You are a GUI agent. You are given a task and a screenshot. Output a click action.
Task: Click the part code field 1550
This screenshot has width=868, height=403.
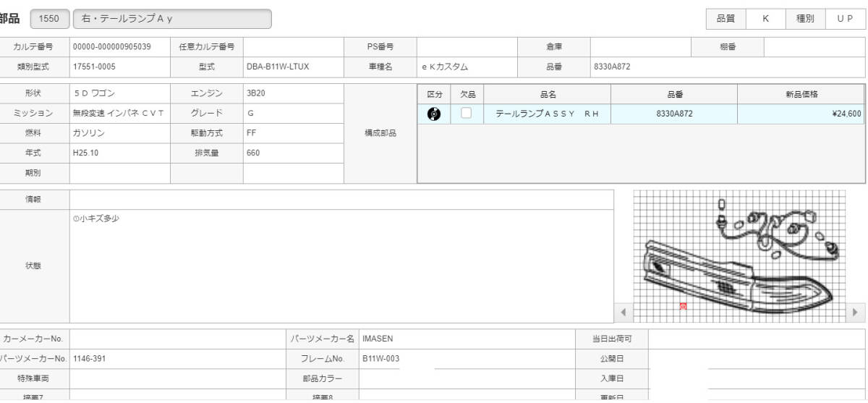50,19
